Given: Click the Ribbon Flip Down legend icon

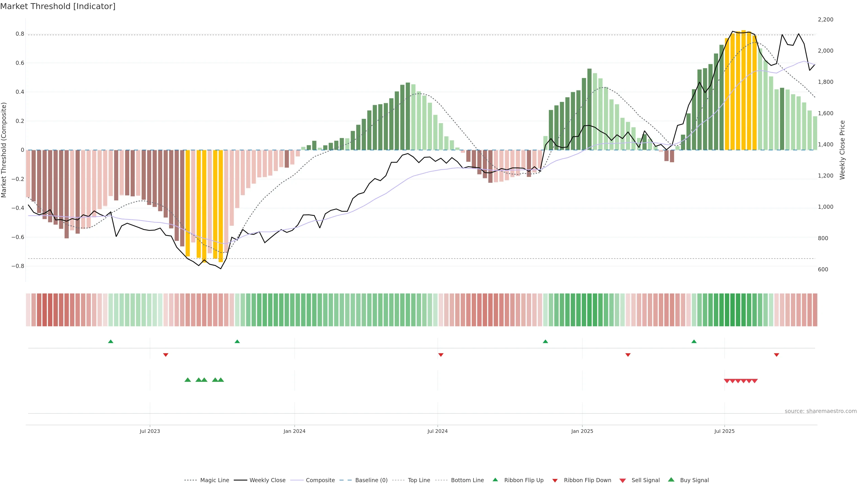Looking at the screenshot, I should tap(555, 480).
